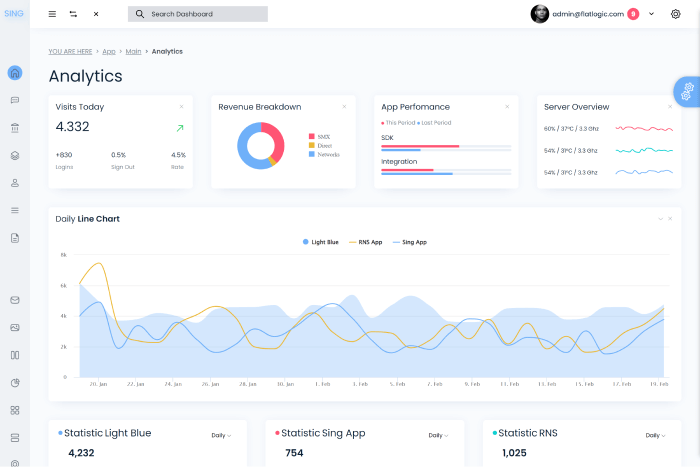Expand the admin account dropdown arrow

(651, 14)
